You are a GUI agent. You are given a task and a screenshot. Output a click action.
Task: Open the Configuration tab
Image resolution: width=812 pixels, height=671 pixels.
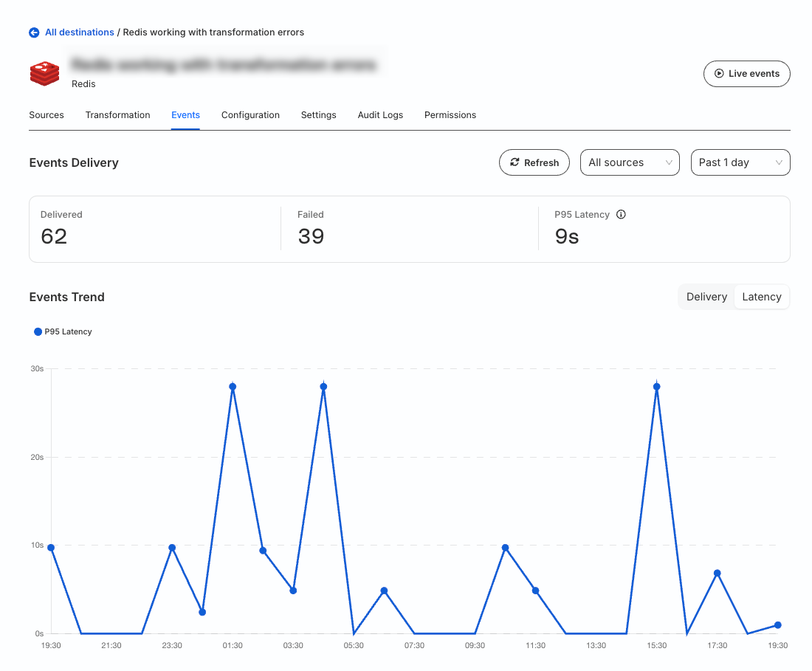(x=251, y=115)
